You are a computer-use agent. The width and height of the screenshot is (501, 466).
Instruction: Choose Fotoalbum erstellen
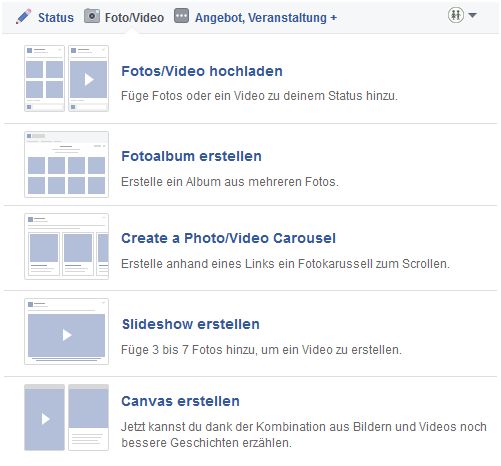click(191, 156)
